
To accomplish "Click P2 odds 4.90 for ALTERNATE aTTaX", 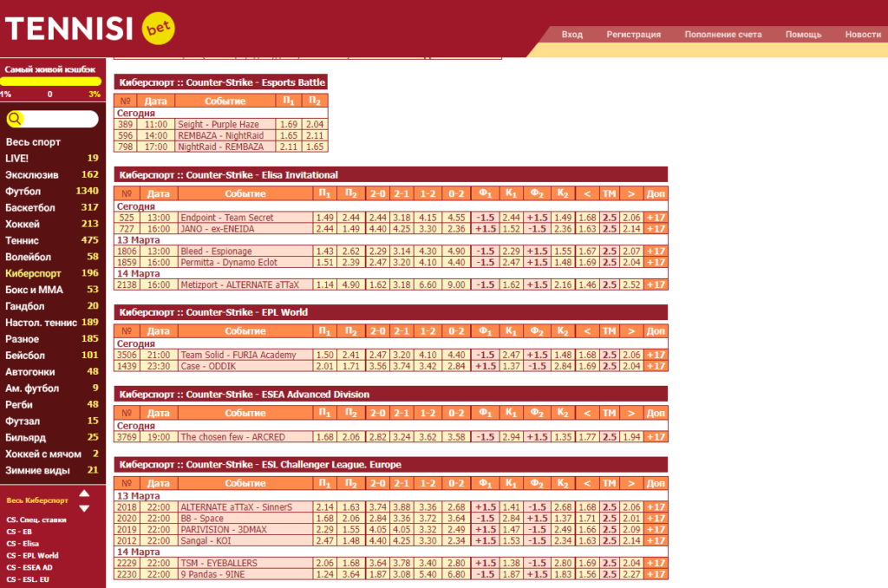I will click(351, 284).
